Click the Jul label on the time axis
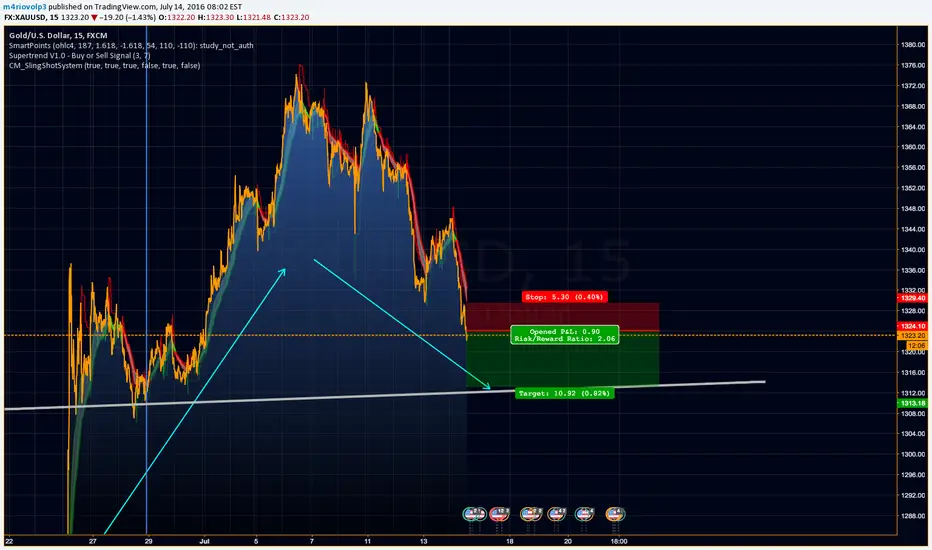Screen dimensions: 932x550 click(205, 541)
